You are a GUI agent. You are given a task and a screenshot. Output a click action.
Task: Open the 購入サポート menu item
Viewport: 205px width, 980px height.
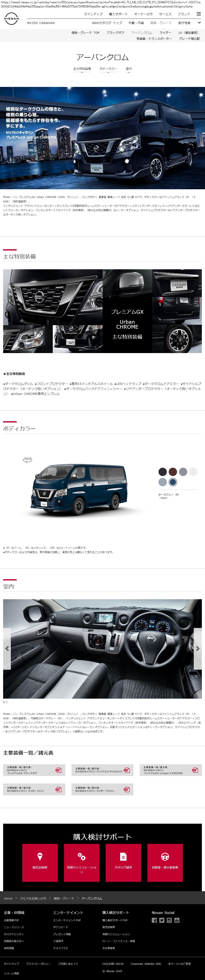(118, 14)
